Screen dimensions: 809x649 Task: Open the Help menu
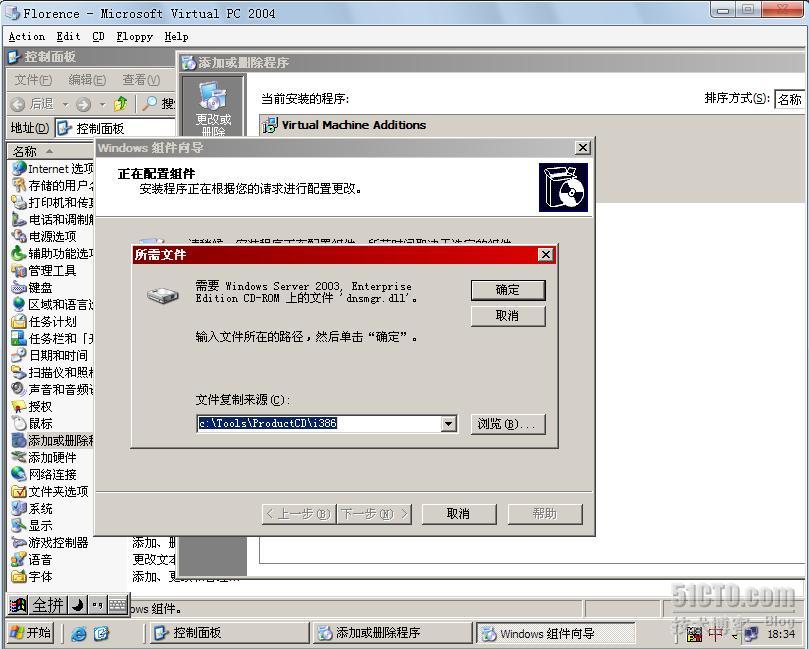click(176, 37)
